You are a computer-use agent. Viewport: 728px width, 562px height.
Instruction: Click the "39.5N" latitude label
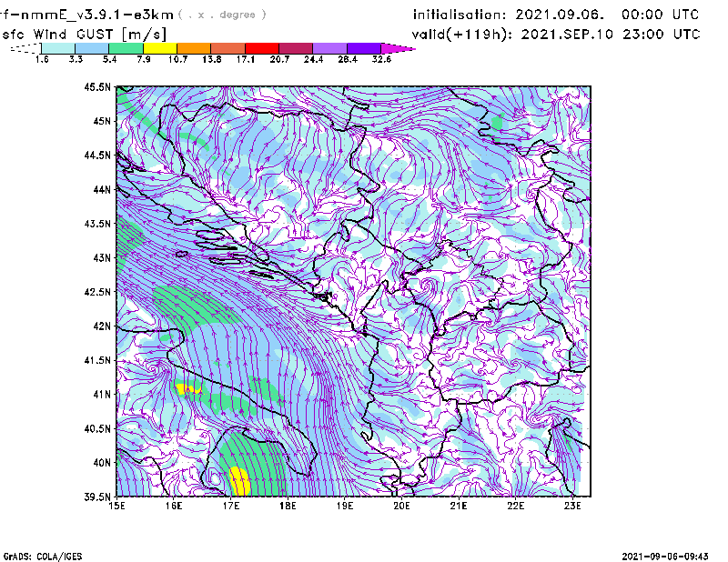(x=97, y=497)
